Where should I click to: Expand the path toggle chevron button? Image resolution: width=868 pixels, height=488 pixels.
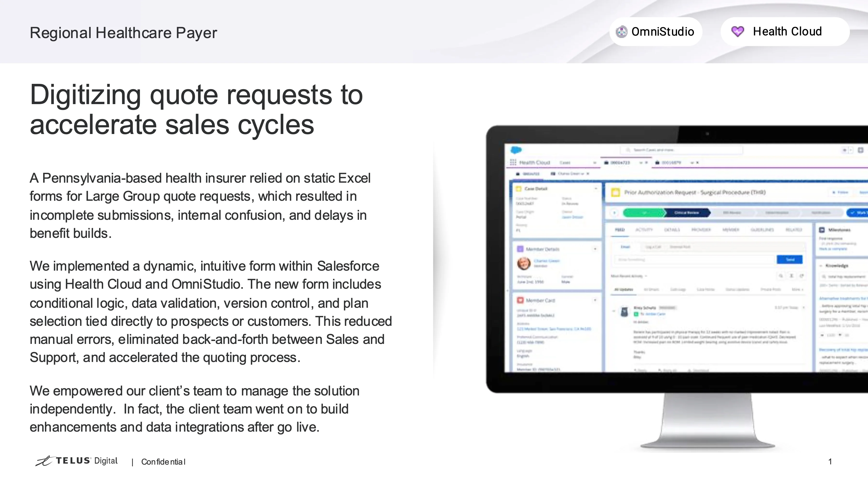click(x=614, y=213)
